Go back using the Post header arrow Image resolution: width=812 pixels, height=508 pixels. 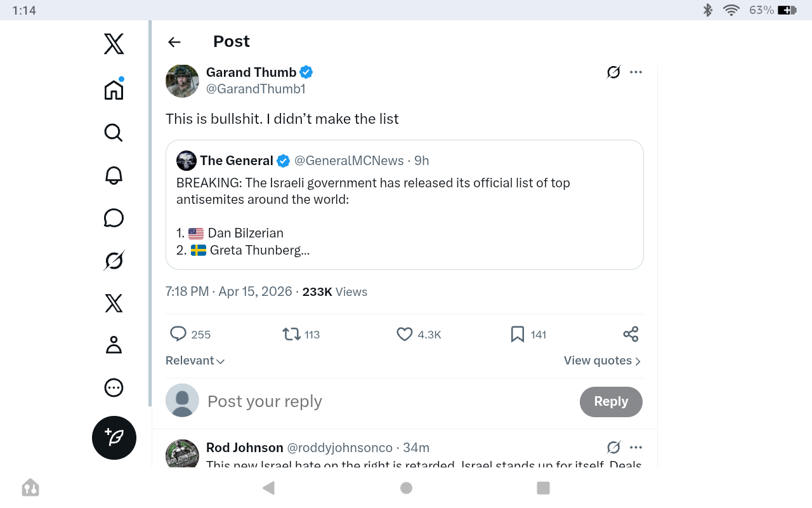tap(174, 42)
